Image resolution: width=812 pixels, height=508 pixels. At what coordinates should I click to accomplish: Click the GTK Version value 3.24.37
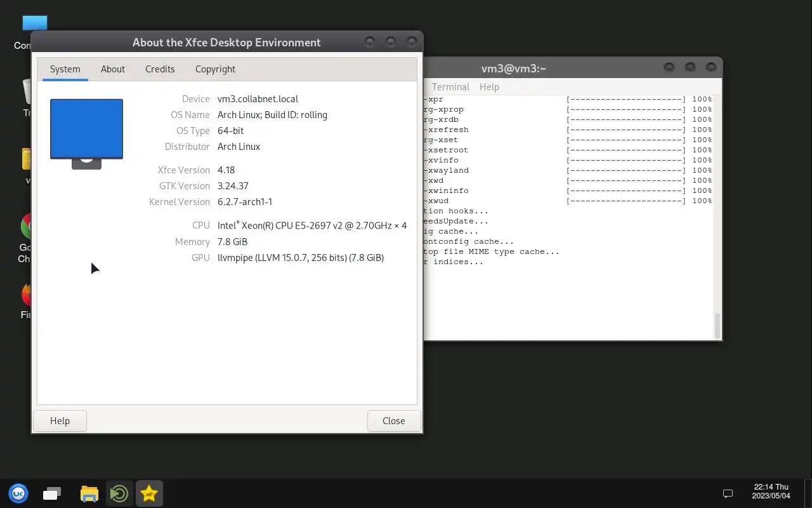click(233, 186)
